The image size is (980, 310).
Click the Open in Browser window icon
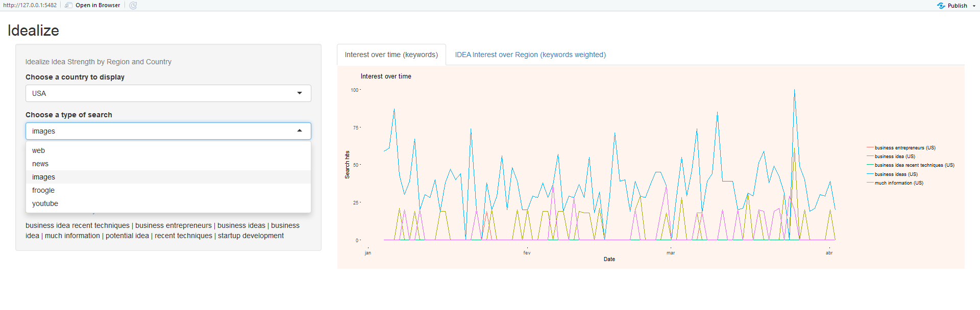pos(68,6)
